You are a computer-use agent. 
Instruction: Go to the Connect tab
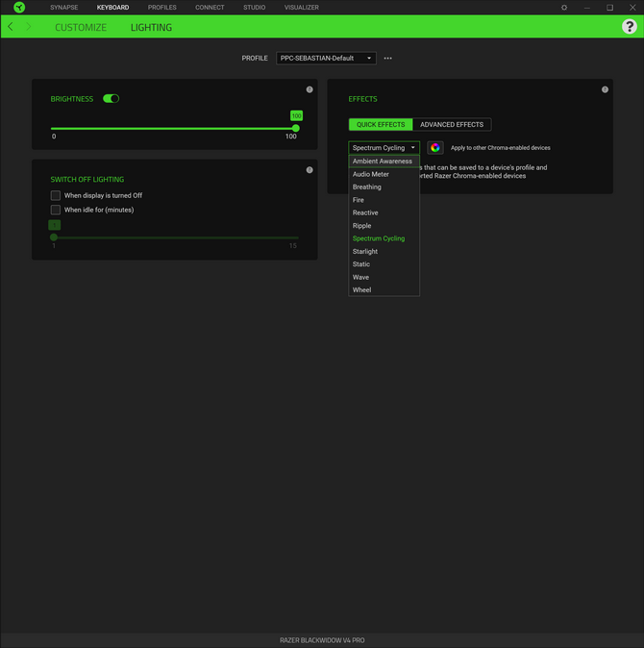click(x=210, y=8)
